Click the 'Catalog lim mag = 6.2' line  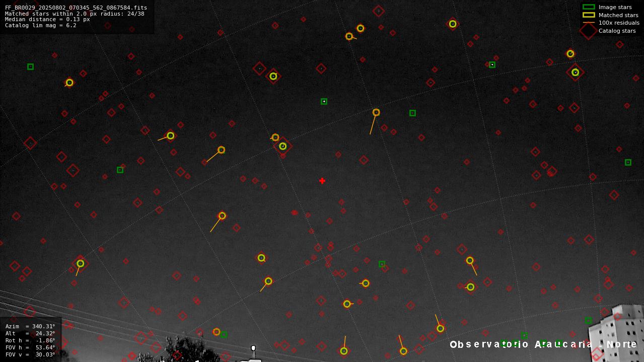41,25
